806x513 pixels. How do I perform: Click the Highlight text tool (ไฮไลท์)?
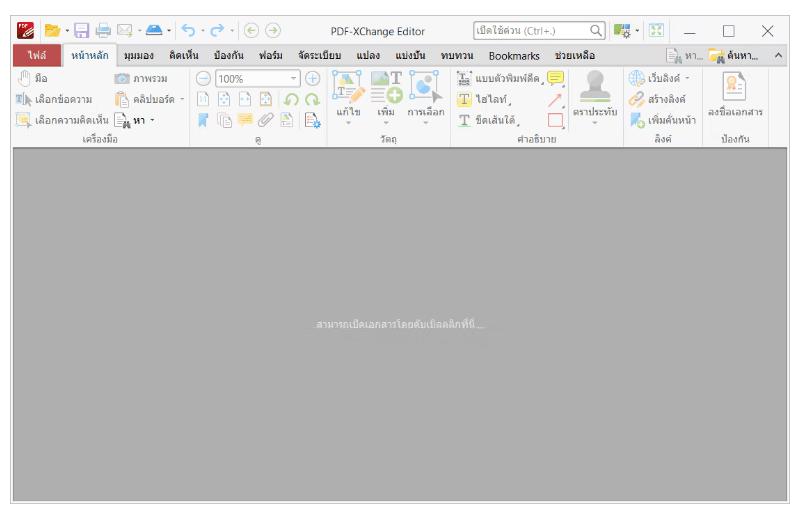coord(482,99)
